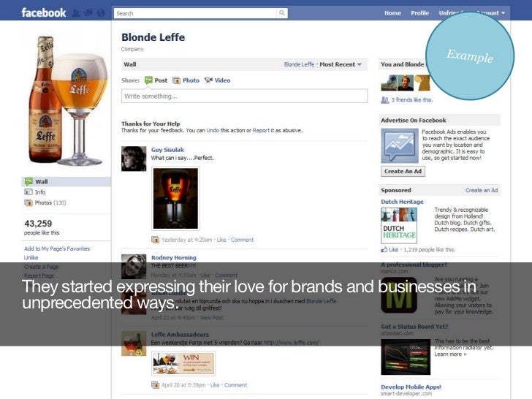Select the Video share icon
532x399 pixels.
coord(208,80)
